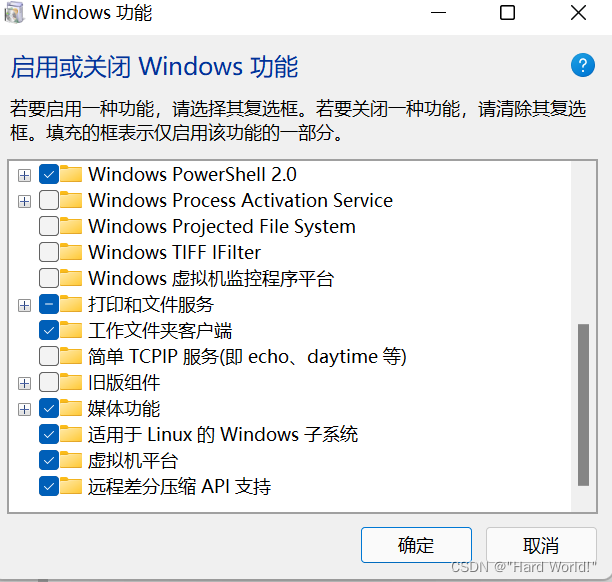
Task: Click folder icon beside 媒体功能
Action: (71, 408)
